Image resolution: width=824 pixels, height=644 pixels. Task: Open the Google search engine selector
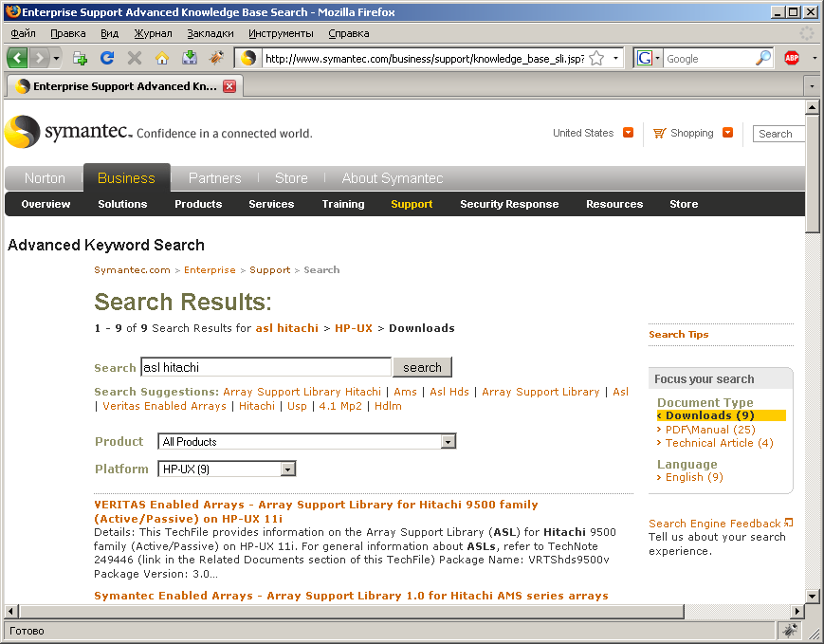click(648, 58)
